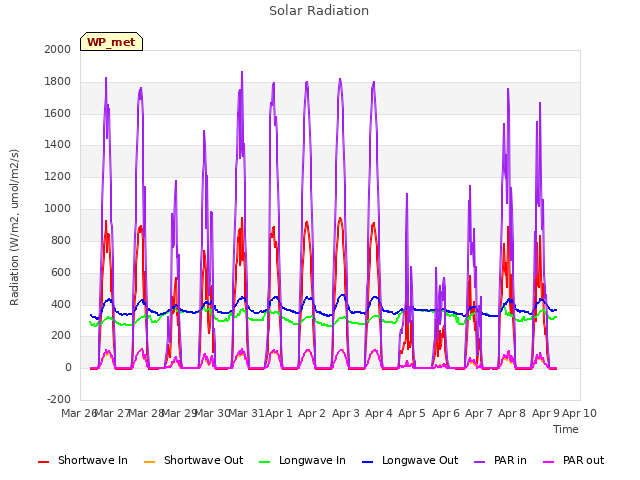
Task: Click the Time x-axis label
Action: point(566,429)
